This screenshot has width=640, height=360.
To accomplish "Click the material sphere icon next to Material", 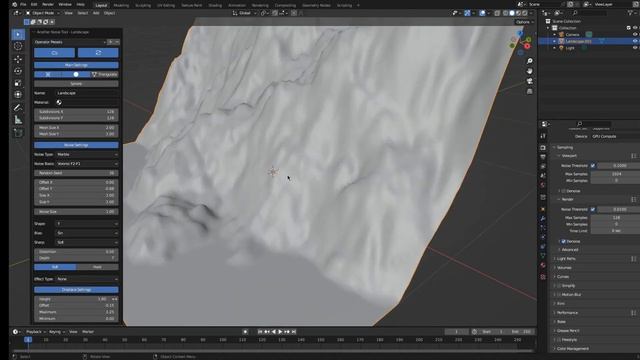I will [x=59, y=102].
